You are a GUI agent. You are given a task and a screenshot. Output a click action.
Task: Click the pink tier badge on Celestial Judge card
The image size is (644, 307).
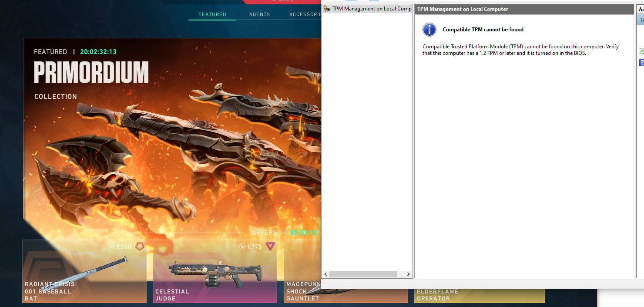pyautogui.click(x=270, y=246)
